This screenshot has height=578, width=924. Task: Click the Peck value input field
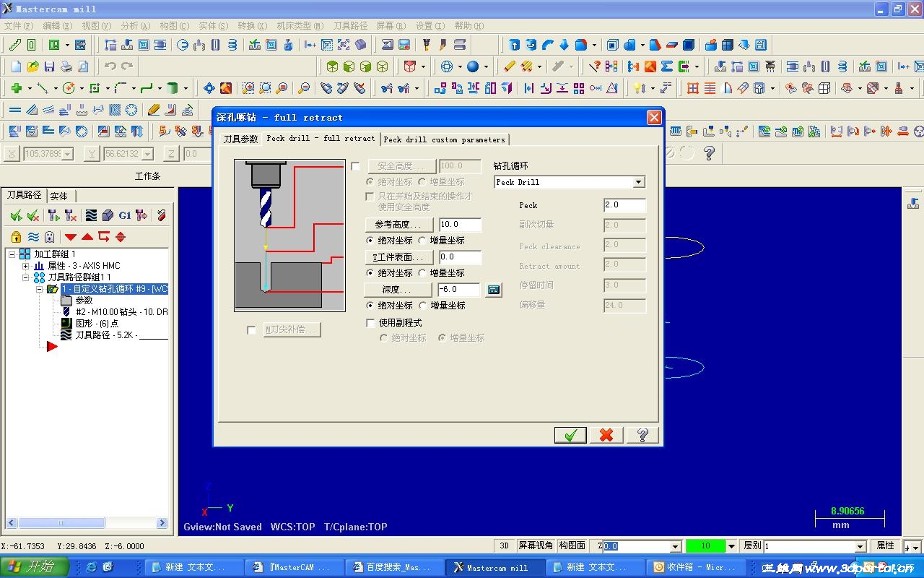tap(624, 205)
